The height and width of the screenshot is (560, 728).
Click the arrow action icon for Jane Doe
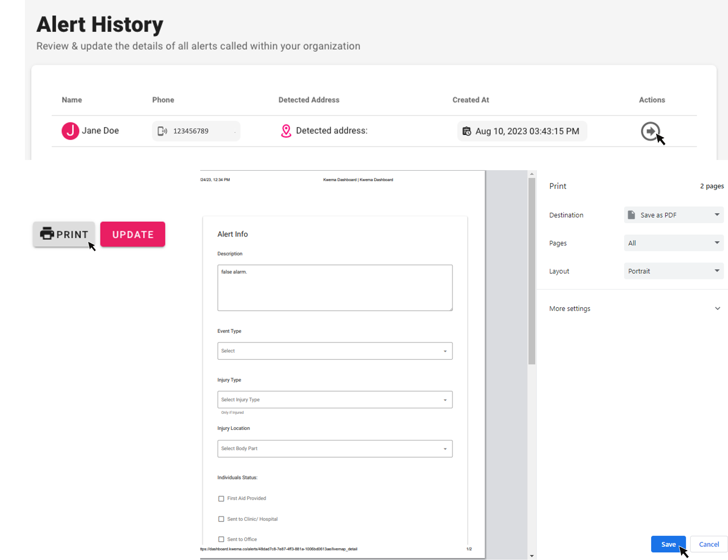tap(650, 131)
